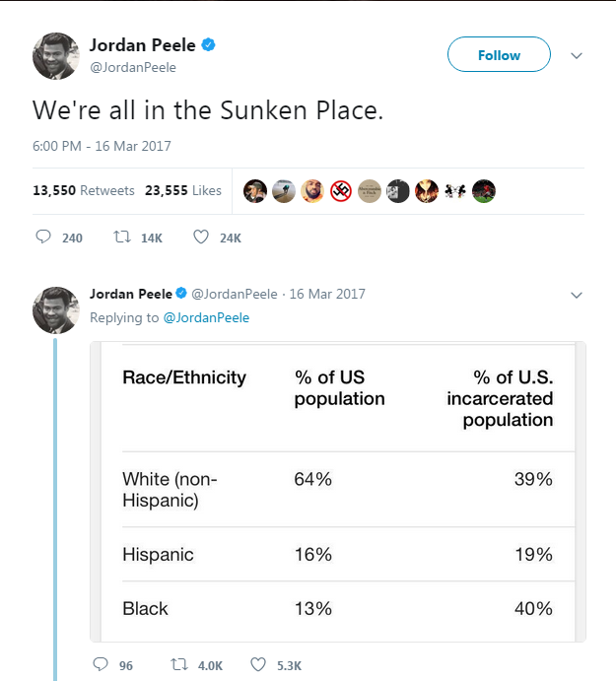Open Jordan Peele's profile picture on main tweet
The image size is (616, 681).
pyautogui.click(x=56, y=56)
